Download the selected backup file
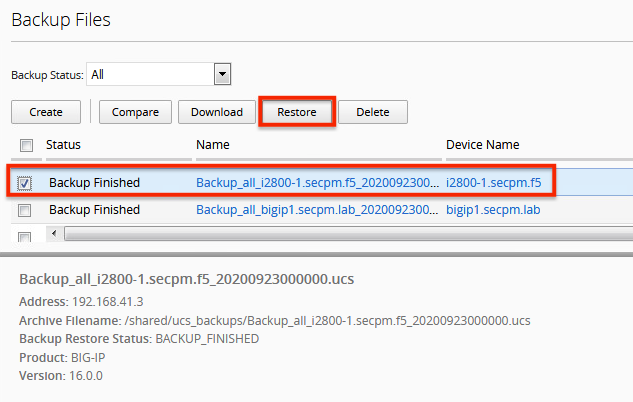This screenshot has width=633, height=402. pyautogui.click(x=217, y=112)
